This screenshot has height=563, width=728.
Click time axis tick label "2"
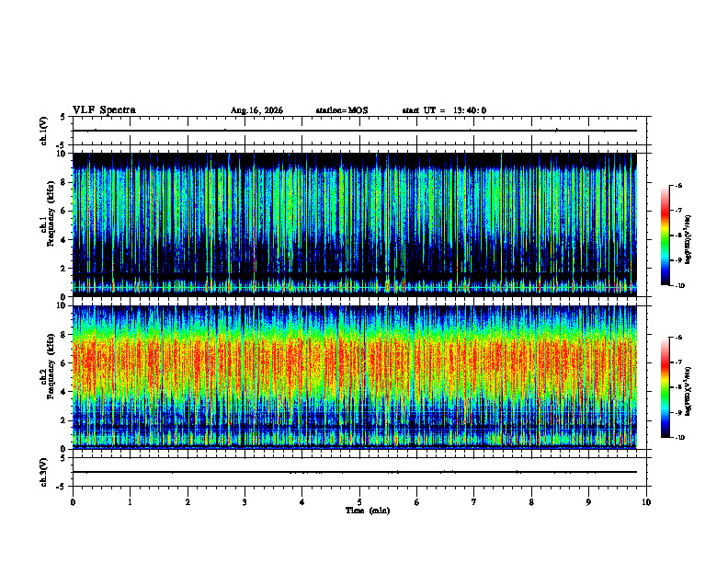(x=188, y=502)
